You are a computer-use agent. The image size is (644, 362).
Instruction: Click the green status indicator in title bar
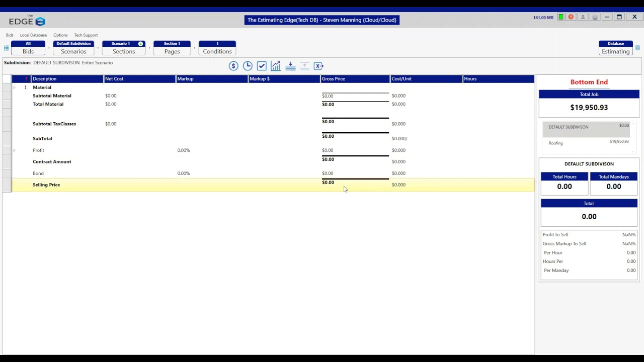[560, 17]
